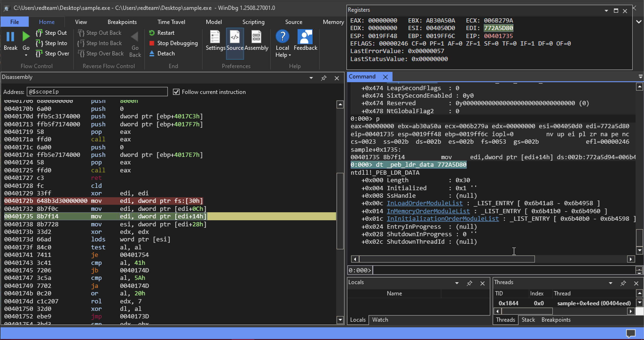The height and width of the screenshot is (340, 644).
Task: Follow the InLoadOrderModuleList link
Action: pos(424,203)
